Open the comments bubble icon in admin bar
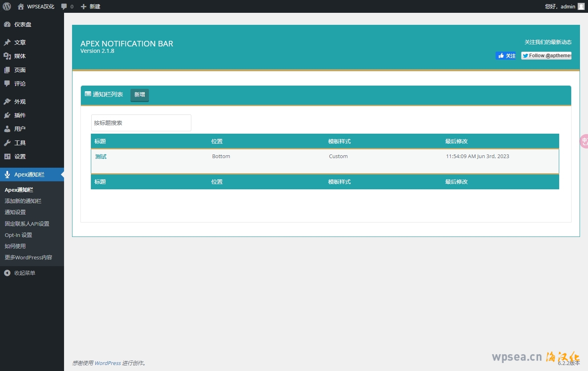The image size is (588, 371). point(64,6)
